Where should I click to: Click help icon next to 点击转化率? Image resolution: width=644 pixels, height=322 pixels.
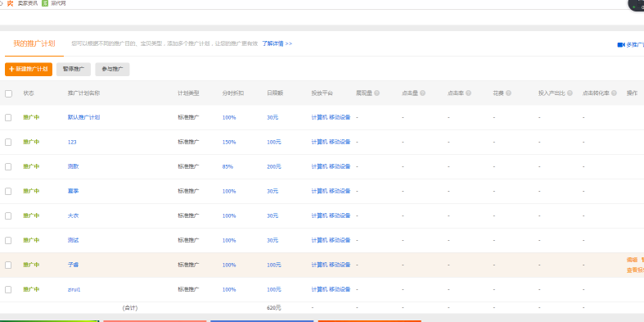coord(614,93)
